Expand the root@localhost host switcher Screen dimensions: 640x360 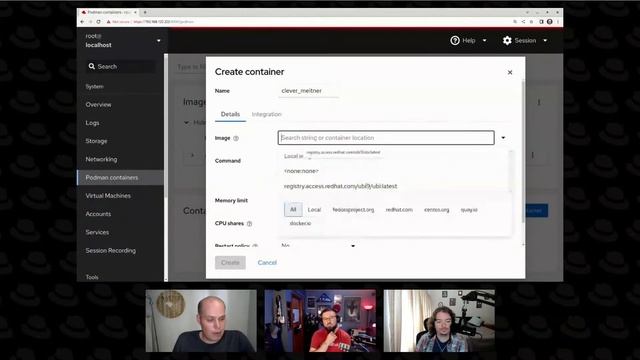click(x=159, y=40)
